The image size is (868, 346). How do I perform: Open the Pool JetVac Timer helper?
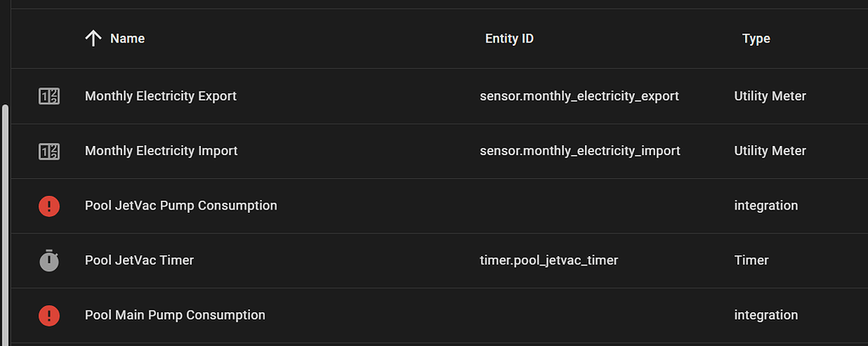(139, 260)
